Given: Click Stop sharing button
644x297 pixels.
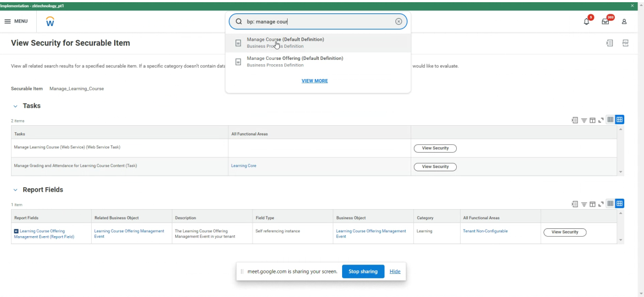Looking at the screenshot, I should coord(363,272).
